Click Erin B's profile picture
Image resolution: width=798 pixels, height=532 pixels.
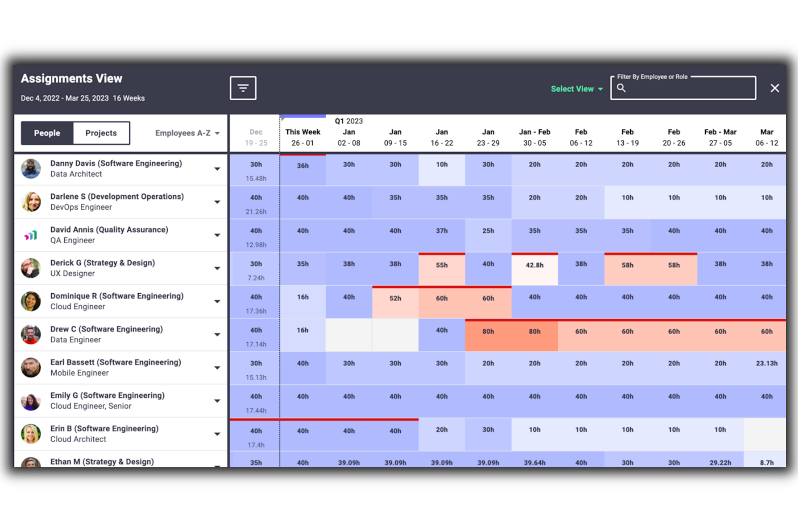point(31,434)
